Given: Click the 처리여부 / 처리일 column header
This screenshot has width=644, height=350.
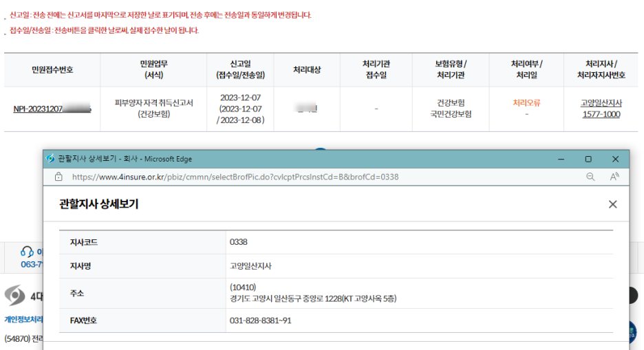Looking at the screenshot, I should [526, 69].
